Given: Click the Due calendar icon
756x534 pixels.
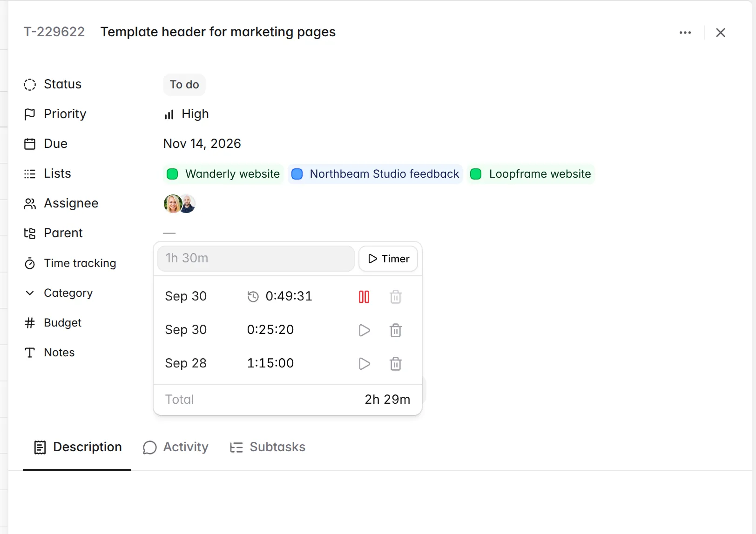Looking at the screenshot, I should pos(30,144).
